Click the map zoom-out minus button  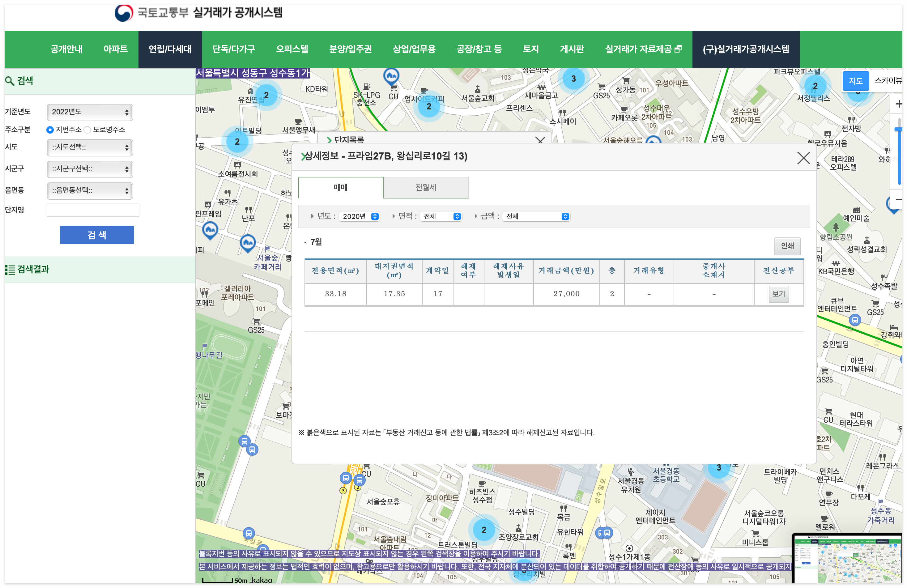[898, 200]
